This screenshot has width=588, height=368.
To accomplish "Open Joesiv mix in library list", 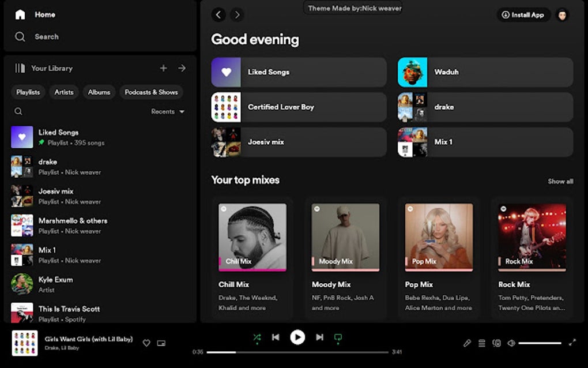I will click(x=100, y=196).
